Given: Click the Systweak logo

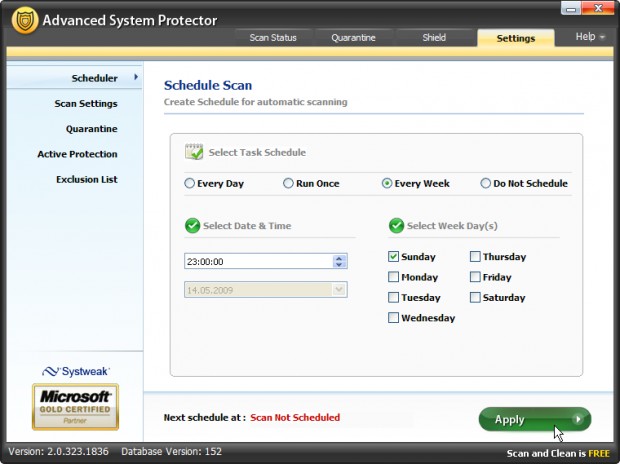Looking at the screenshot, I should [76, 371].
